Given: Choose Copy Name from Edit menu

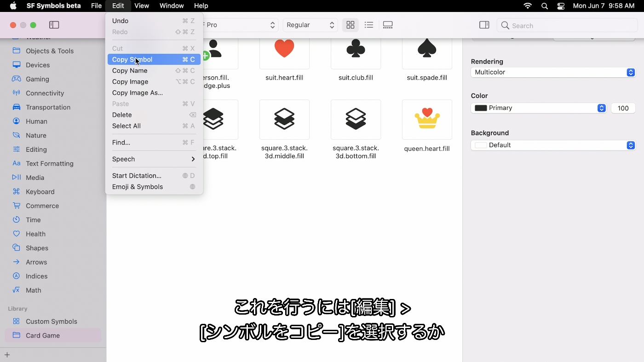Looking at the screenshot, I should tap(154, 70).
